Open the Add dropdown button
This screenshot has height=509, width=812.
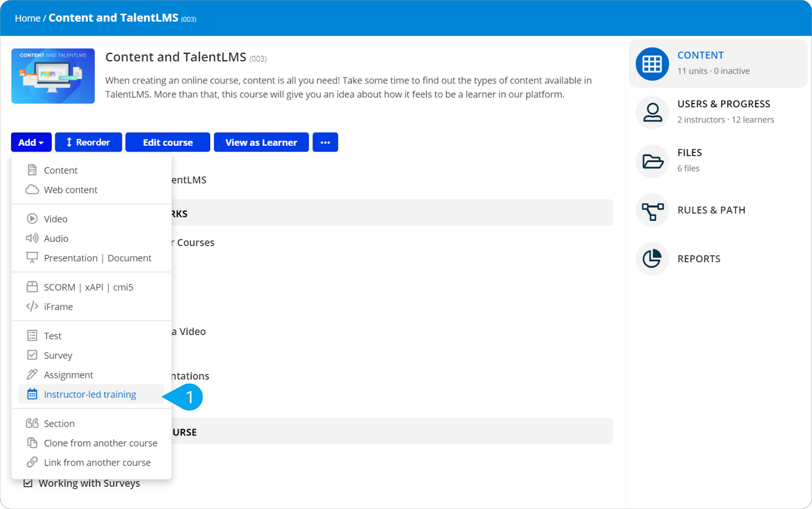pos(31,142)
